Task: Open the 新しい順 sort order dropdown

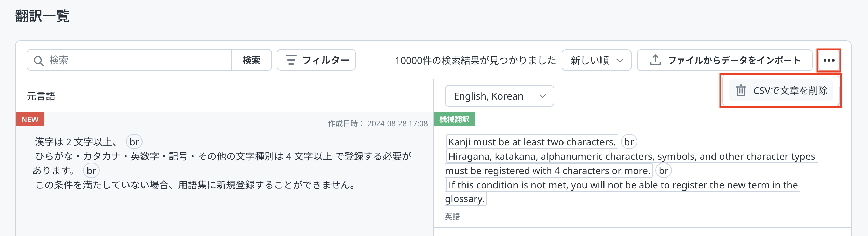Action: coord(596,60)
